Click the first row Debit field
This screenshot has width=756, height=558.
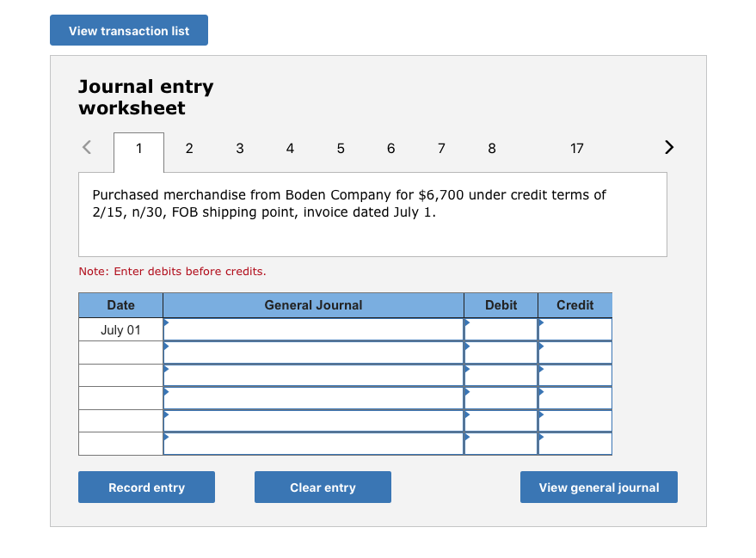point(501,330)
